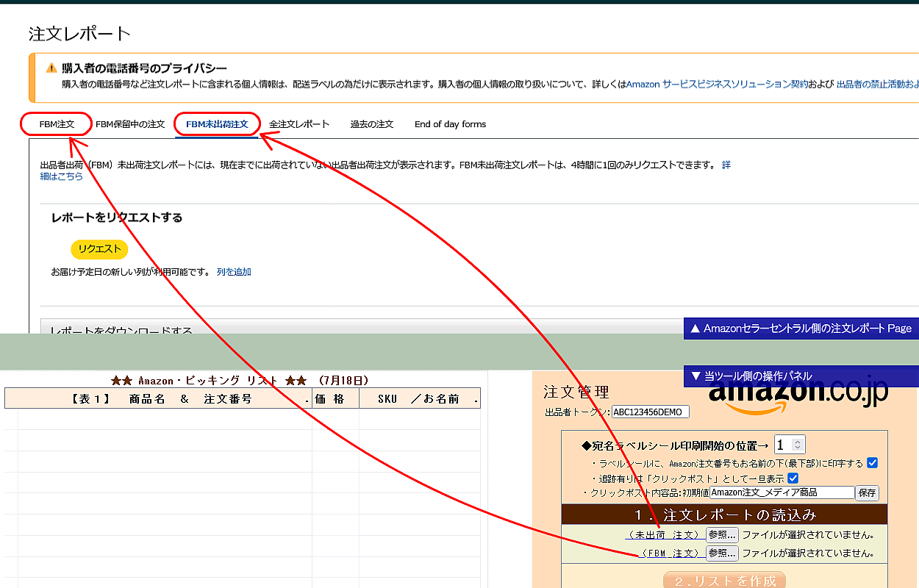Screen dimensions: 919x588
Task: Open Amazon サービスビジネスソリューション契約 link
Action: tap(717, 85)
